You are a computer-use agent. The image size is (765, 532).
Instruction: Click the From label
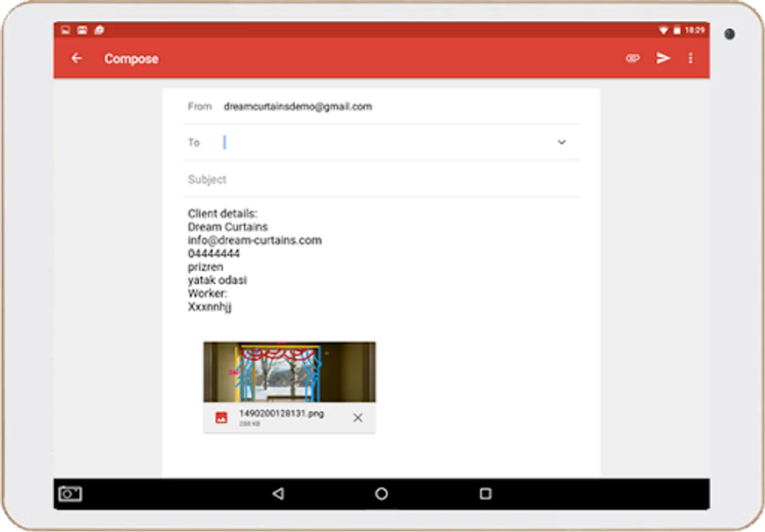200,106
